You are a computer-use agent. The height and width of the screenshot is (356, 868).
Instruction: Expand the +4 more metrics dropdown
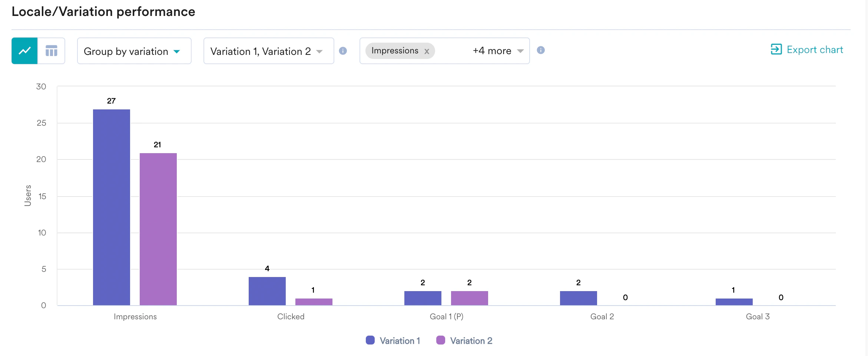498,51
